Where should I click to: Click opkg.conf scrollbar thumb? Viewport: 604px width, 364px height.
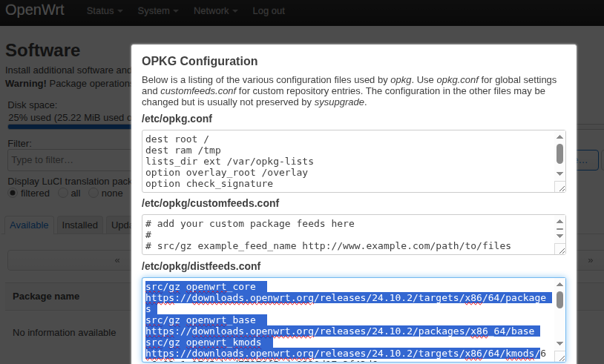pyautogui.click(x=559, y=153)
